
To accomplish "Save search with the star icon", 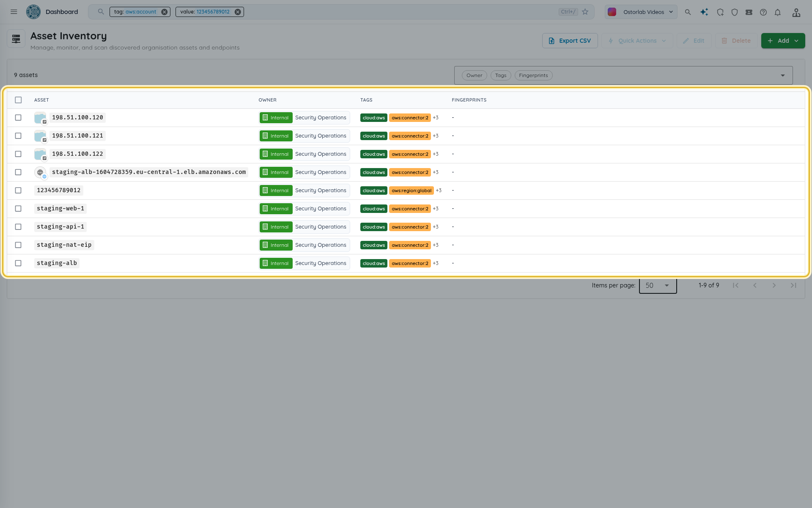I will pyautogui.click(x=585, y=12).
